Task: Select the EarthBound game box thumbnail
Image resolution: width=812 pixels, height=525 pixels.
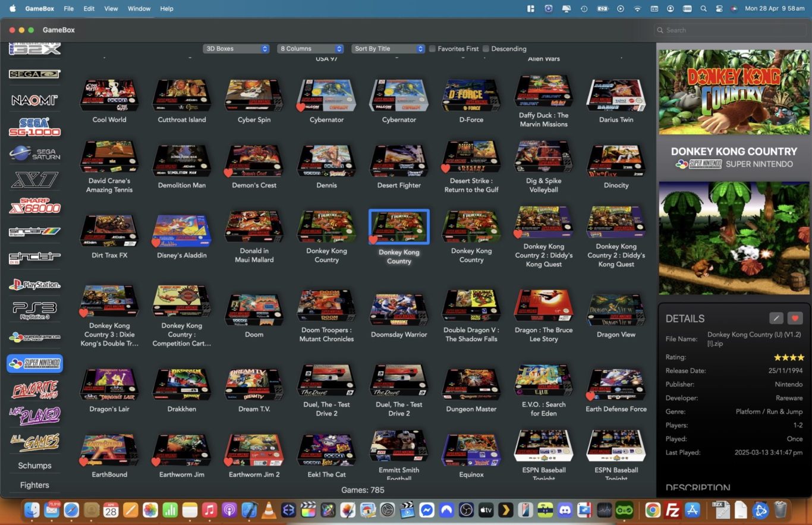Action: coord(109,450)
